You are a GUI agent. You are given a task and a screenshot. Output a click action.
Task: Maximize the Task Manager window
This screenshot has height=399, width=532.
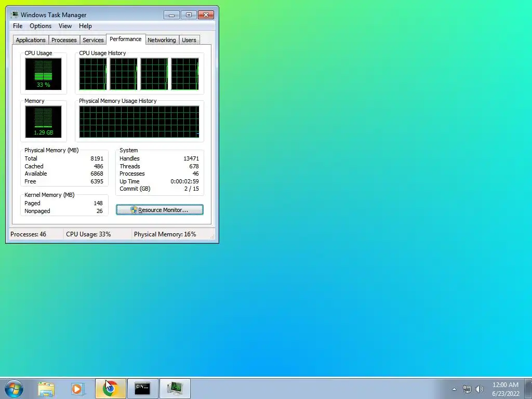(189, 15)
